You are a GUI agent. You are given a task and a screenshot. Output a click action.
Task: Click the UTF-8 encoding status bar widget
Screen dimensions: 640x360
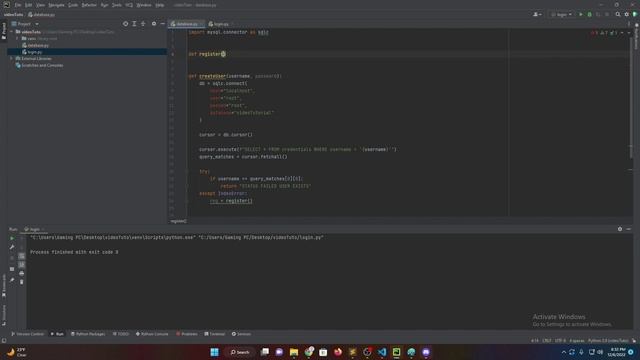pos(560,340)
